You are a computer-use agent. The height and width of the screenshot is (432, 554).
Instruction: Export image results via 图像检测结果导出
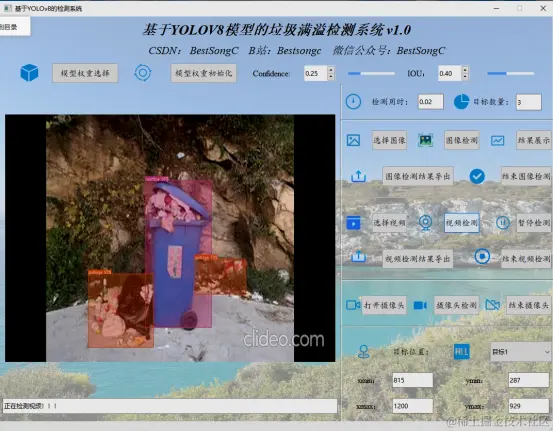pos(418,176)
